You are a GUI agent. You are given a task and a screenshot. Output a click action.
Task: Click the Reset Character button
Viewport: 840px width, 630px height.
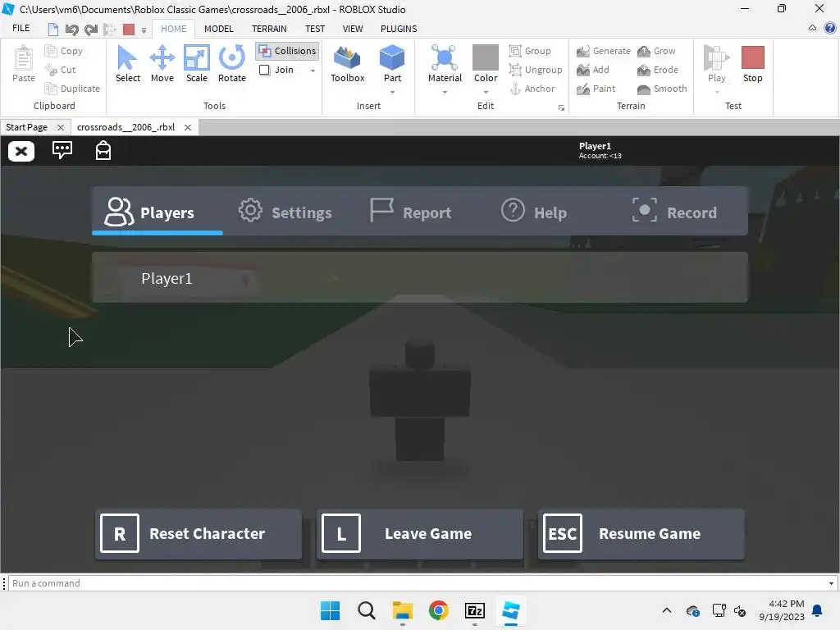pos(199,533)
